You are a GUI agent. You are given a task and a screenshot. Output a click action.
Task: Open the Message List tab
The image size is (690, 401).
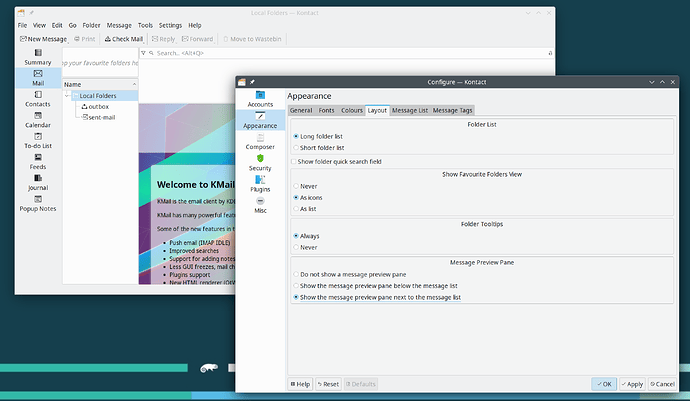coord(410,110)
